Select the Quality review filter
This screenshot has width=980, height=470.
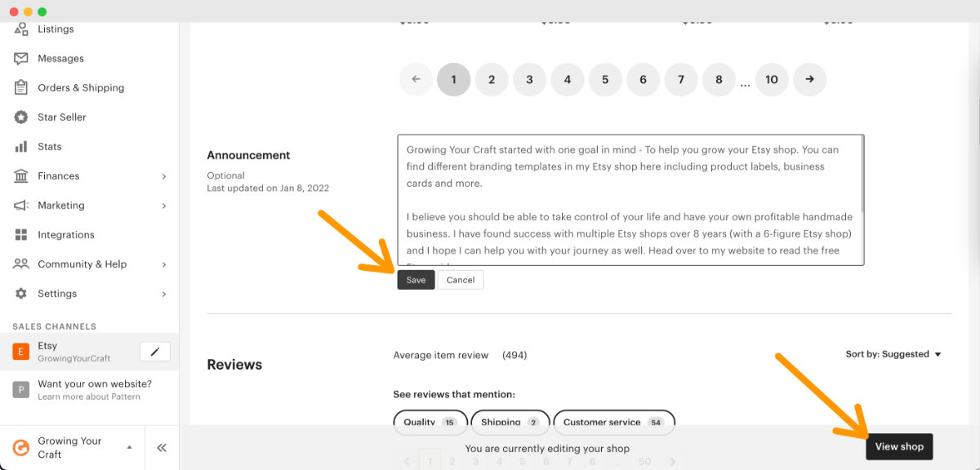tap(430, 422)
